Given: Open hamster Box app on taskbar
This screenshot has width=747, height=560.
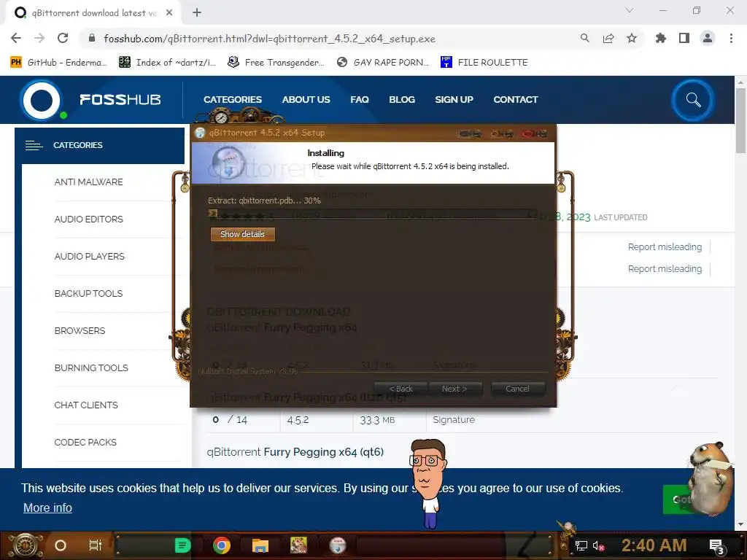Looking at the screenshot, I should click(x=298, y=545).
